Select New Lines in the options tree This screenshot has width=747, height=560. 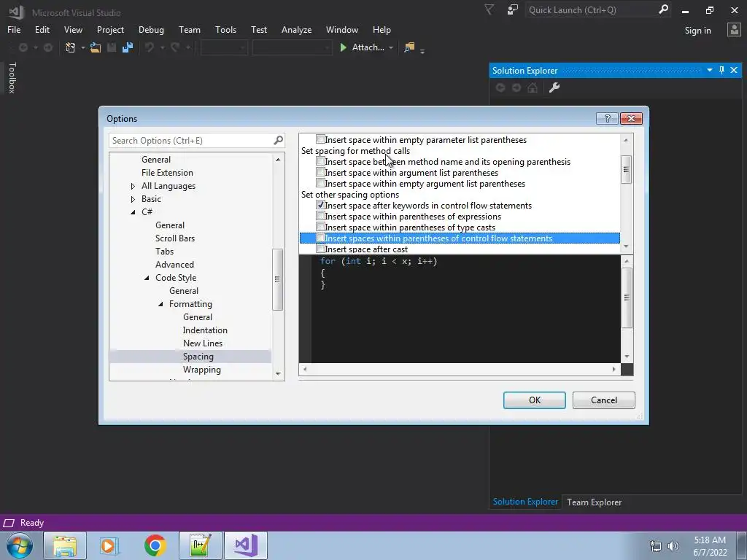203,343
